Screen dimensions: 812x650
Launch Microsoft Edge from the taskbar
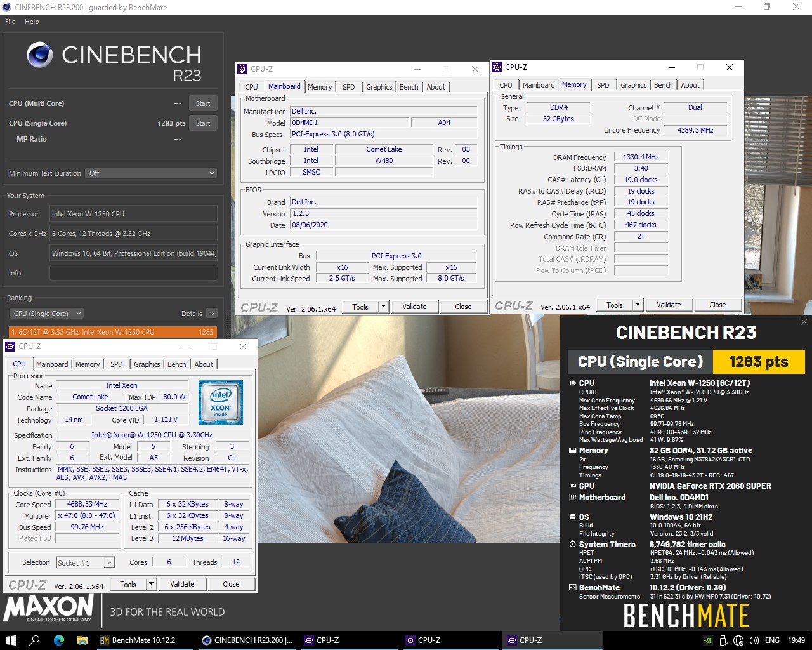click(x=59, y=640)
